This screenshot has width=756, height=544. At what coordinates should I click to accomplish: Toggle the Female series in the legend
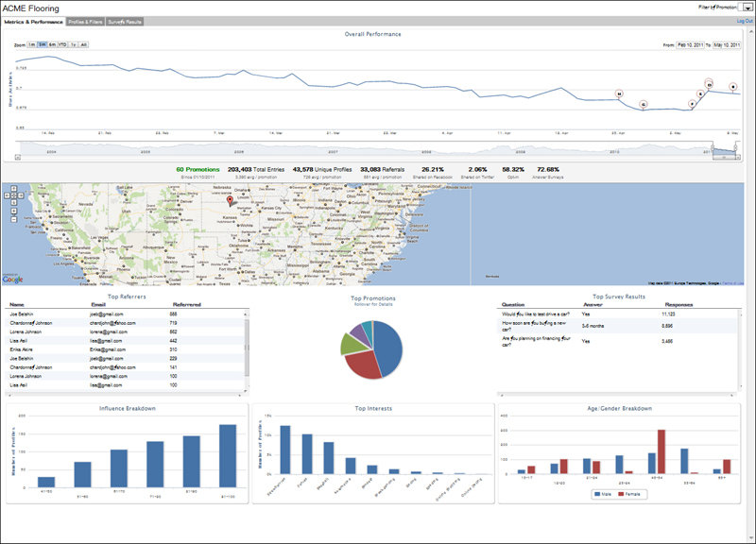[x=629, y=494]
